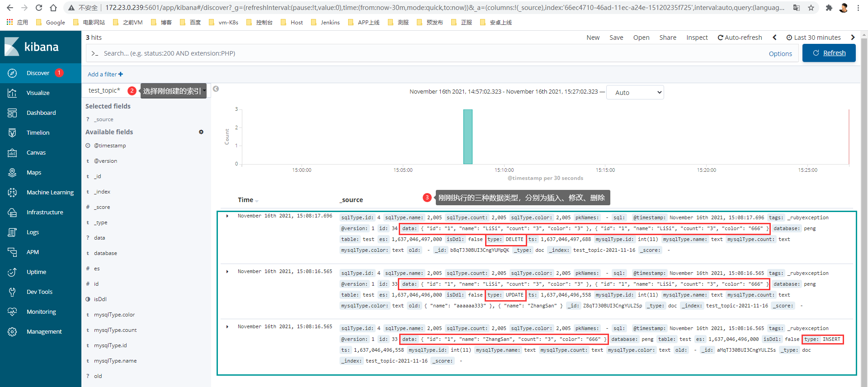The width and height of the screenshot is (868, 387).
Task: Collapse the fields sidebar arrow icon
Action: [x=216, y=89]
